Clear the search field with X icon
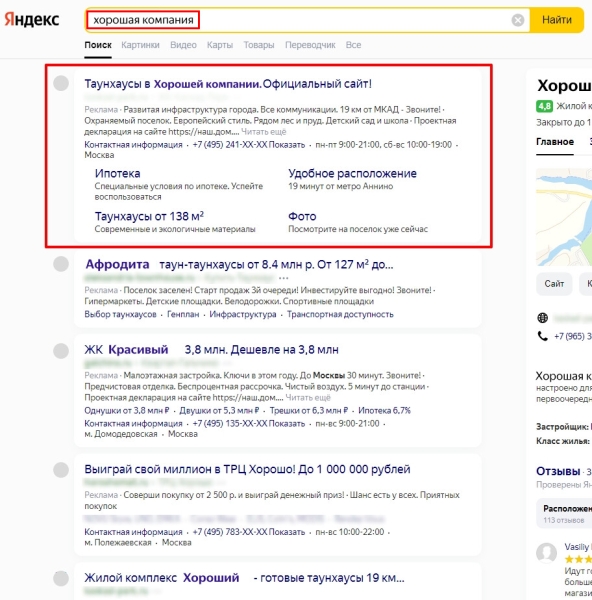 pos(517,20)
